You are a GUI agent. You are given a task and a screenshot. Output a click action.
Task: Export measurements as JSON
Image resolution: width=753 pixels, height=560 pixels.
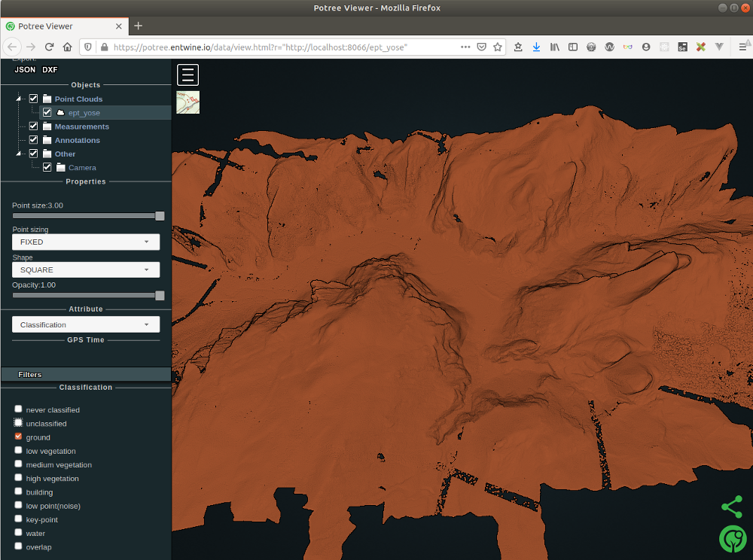coord(25,69)
